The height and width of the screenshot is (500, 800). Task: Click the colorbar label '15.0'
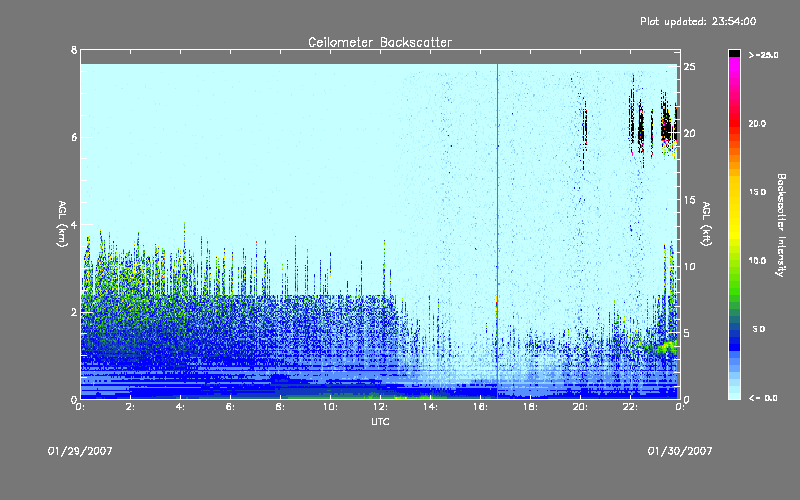[x=757, y=192]
